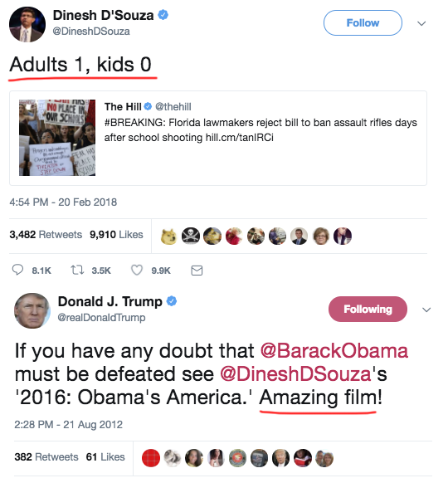Click Donald J. Trump's profile avatar
This screenshot has width=448, height=478.
coord(32,310)
